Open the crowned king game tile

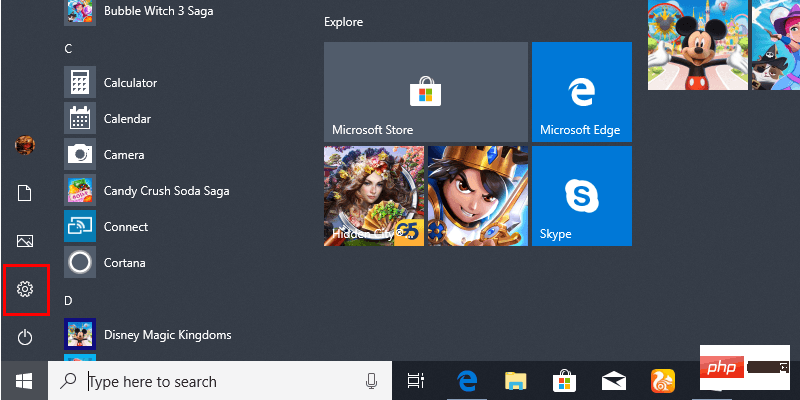pyautogui.click(x=478, y=196)
